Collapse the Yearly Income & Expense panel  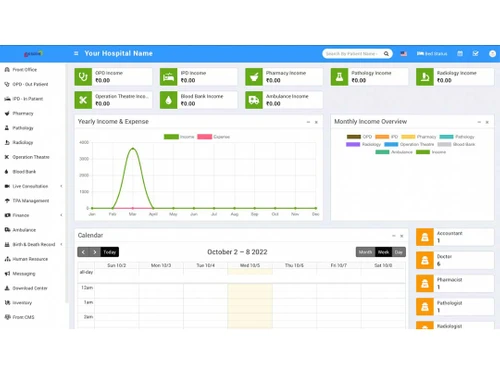coord(308,122)
